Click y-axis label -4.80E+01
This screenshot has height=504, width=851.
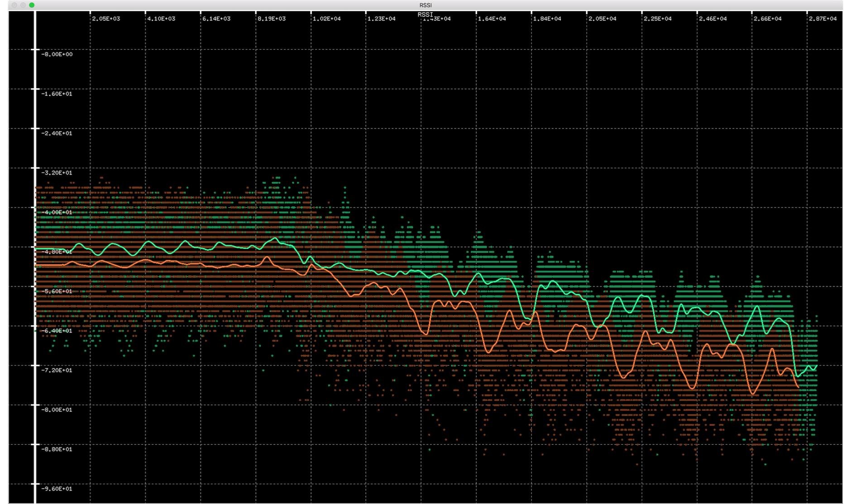coord(57,252)
